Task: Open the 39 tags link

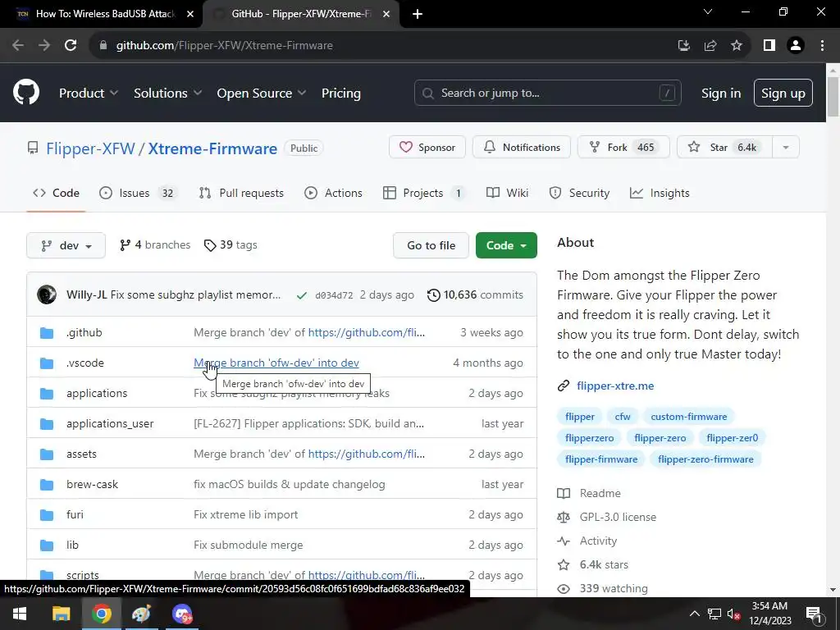Action: pyautogui.click(x=231, y=244)
